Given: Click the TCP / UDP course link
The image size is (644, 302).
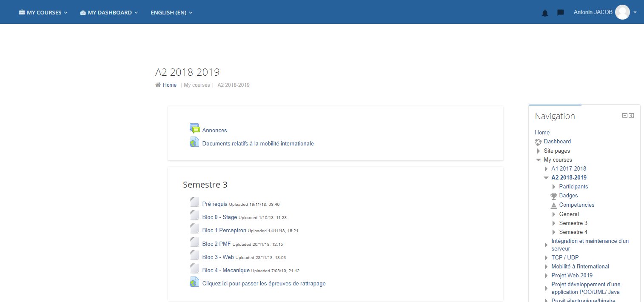Looking at the screenshot, I should (x=565, y=257).
